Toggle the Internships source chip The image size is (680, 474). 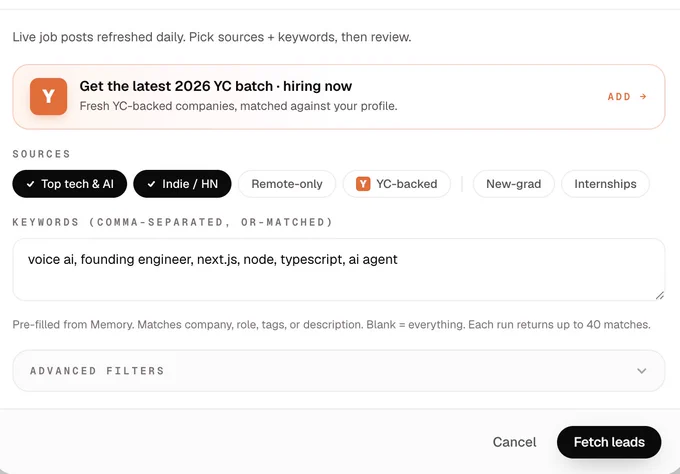pos(605,184)
